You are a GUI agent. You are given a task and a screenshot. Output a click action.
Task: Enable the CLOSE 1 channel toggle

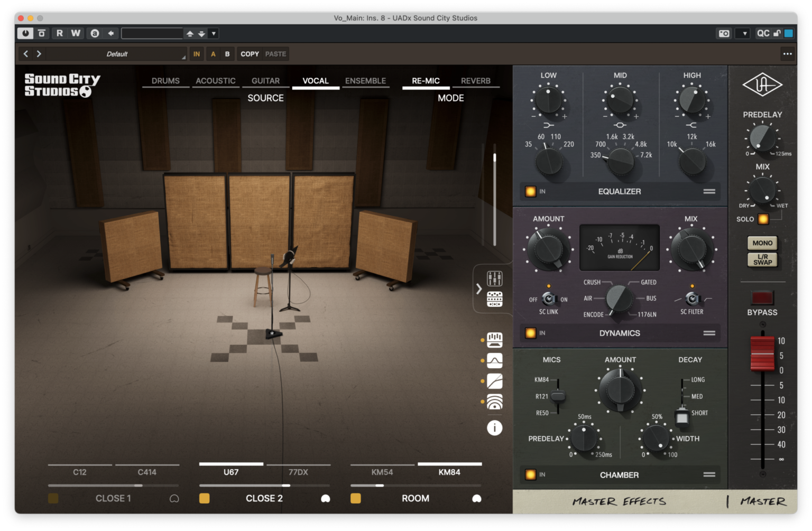click(53, 498)
